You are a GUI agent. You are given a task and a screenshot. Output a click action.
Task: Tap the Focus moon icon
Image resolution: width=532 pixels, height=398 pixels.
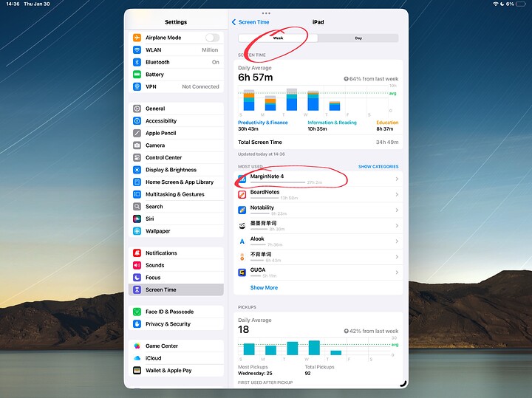137,278
